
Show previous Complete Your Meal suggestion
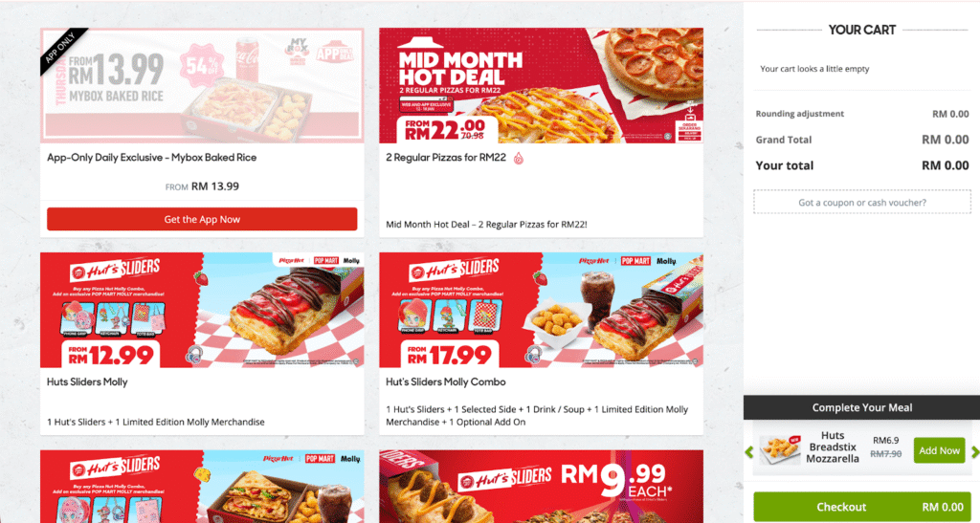748,452
